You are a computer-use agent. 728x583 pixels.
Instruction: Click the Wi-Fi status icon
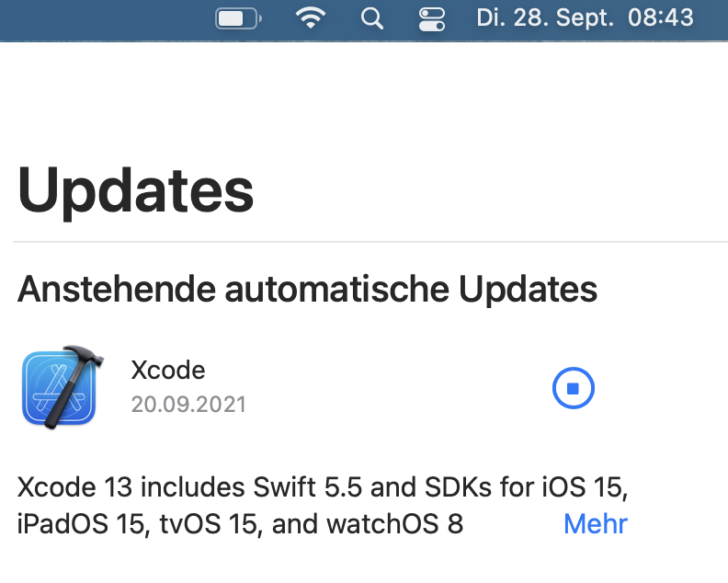click(312, 18)
